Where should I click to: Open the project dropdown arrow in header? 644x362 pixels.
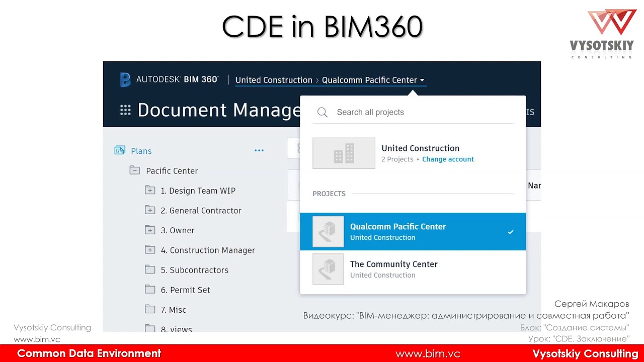point(422,80)
